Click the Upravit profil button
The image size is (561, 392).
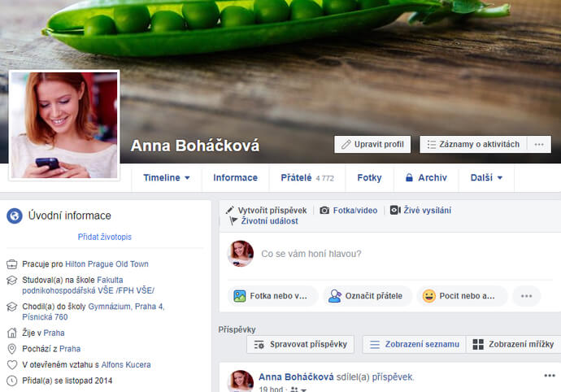372,144
